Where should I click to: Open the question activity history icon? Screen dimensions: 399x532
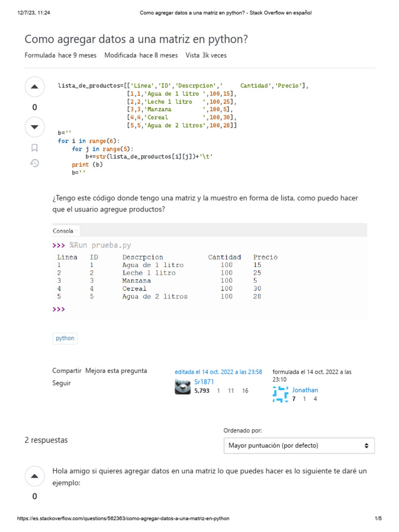click(35, 163)
